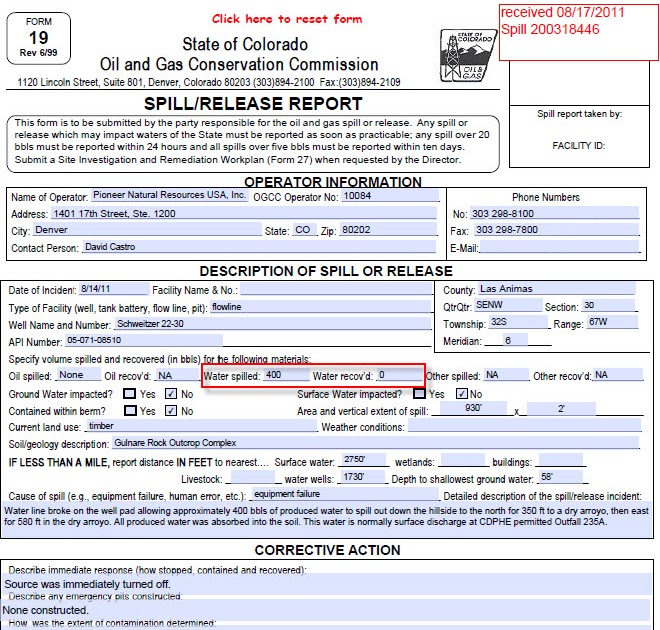Edit the Name of Operator field

169,195
